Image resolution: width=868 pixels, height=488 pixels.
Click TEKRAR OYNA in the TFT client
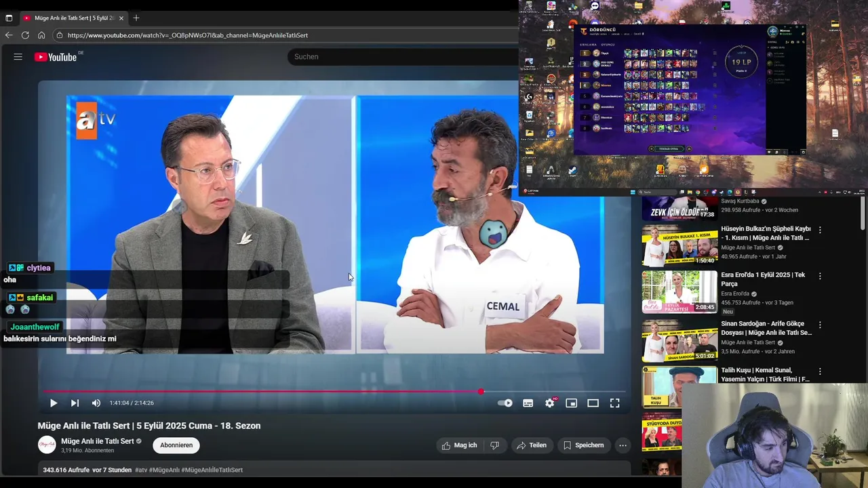tap(669, 148)
